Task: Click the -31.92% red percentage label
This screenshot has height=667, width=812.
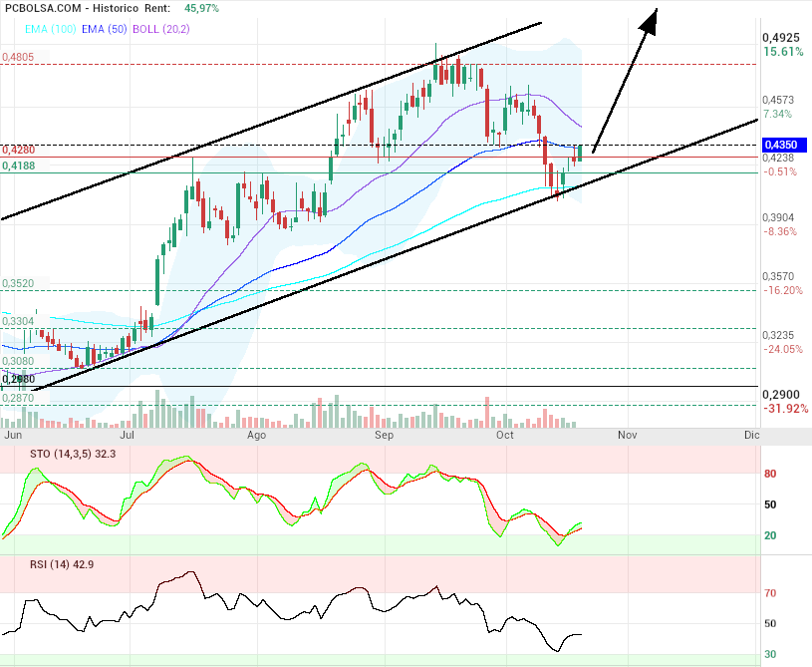Action: (x=784, y=409)
